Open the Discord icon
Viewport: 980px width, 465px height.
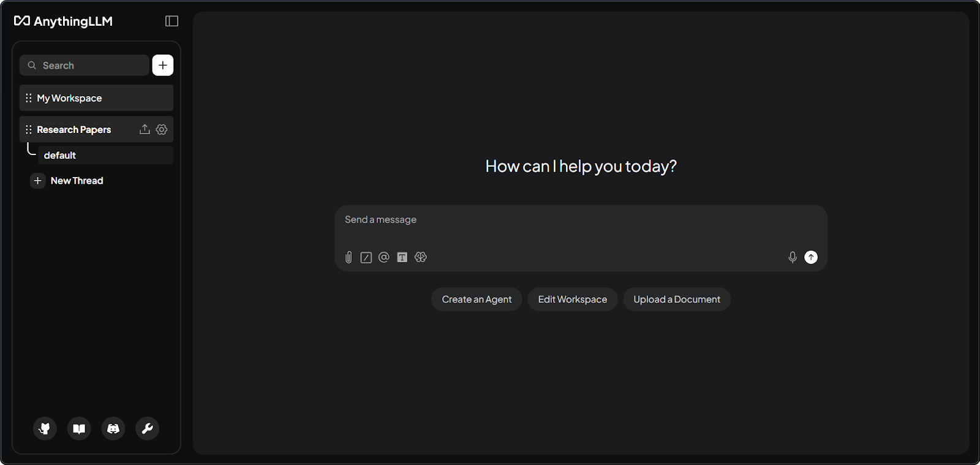(113, 429)
